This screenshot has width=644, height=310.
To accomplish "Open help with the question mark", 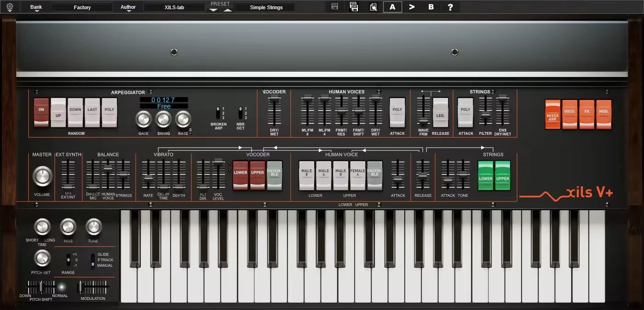I will [450, 7].
